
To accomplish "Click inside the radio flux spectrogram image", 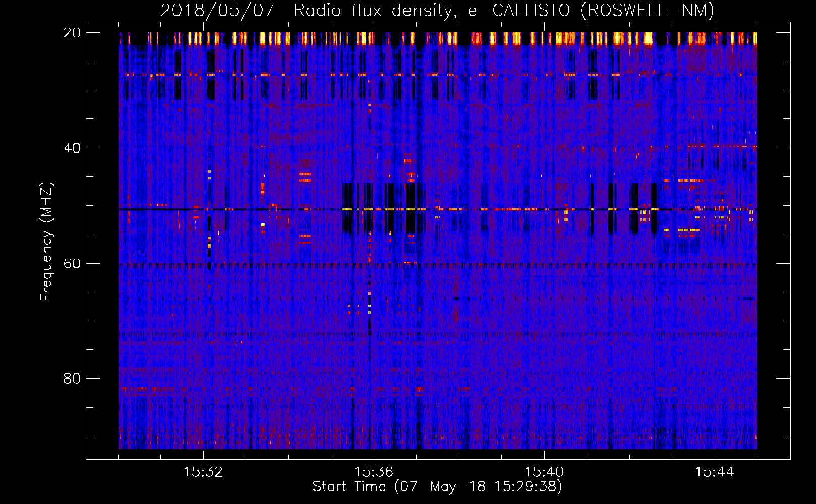I will [438, 240].
